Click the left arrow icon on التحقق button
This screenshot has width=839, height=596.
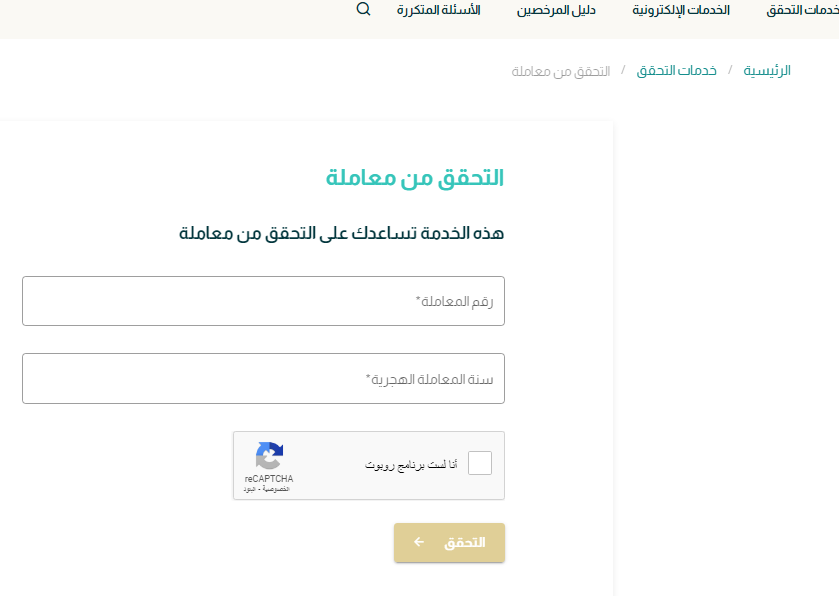pos(419,542)
